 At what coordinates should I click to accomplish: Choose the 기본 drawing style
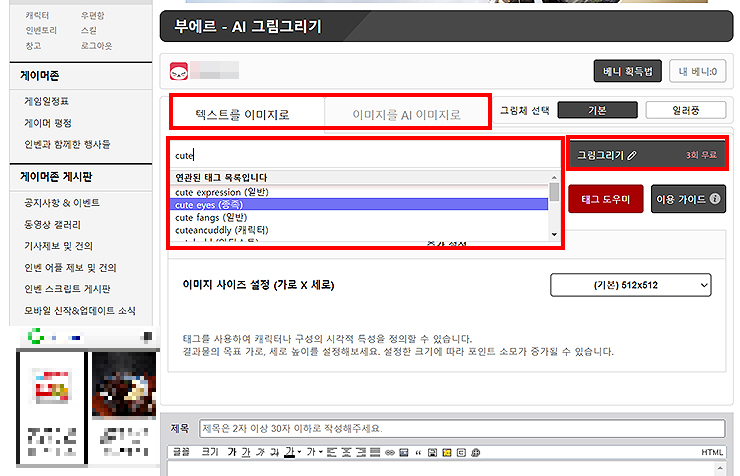tap(597, 110)
